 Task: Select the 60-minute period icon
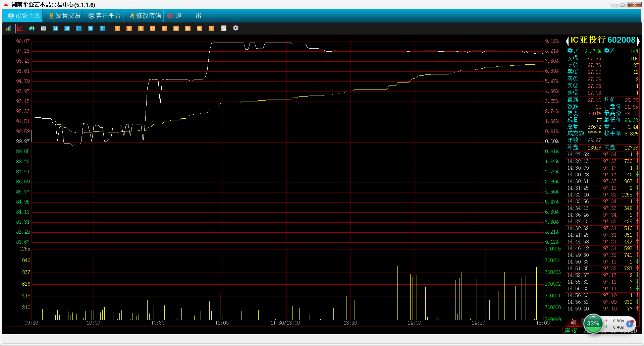[x=176, y=28]
